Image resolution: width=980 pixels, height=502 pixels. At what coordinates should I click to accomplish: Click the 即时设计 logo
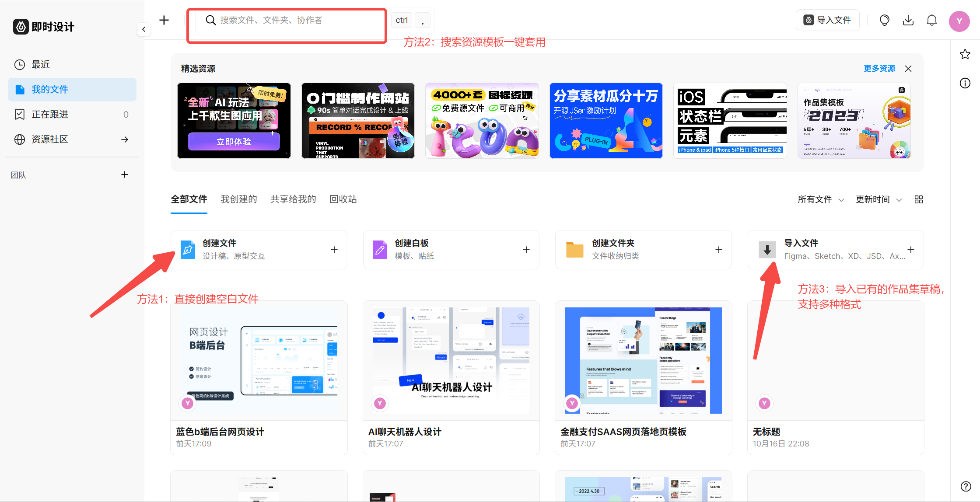point(43,27)
